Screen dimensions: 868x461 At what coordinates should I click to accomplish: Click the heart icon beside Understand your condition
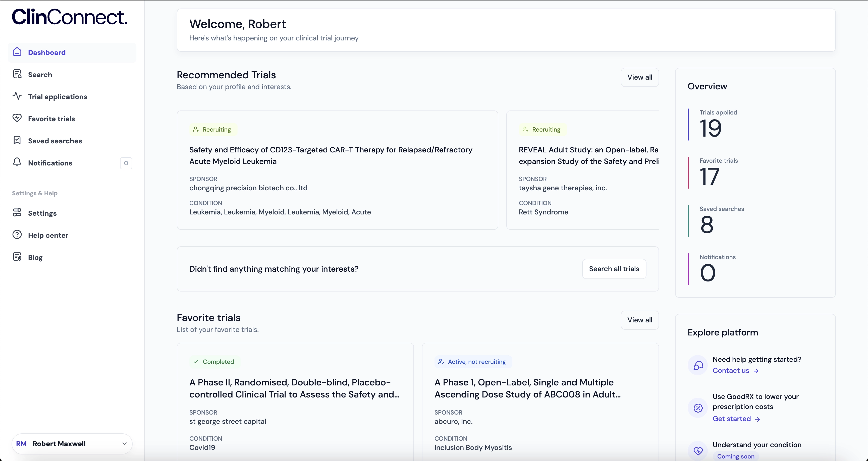pos(698,451)
